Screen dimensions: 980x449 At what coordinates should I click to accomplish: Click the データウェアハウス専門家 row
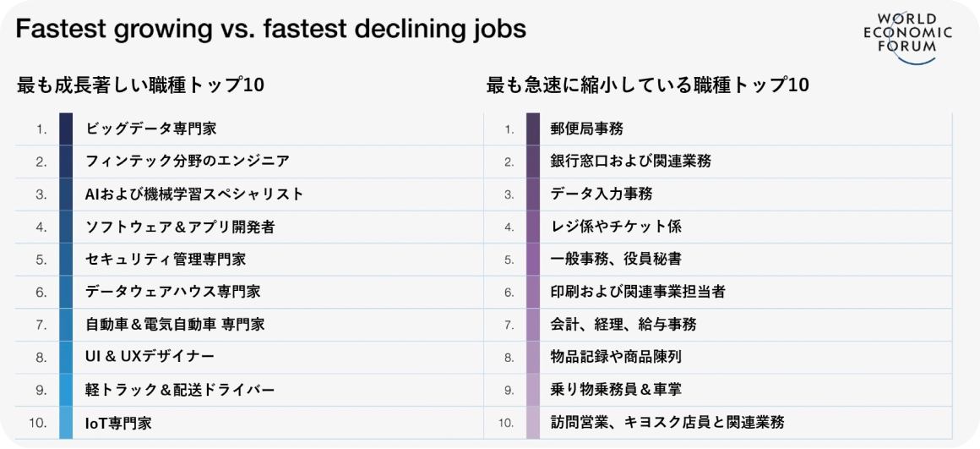coord(248,292)
